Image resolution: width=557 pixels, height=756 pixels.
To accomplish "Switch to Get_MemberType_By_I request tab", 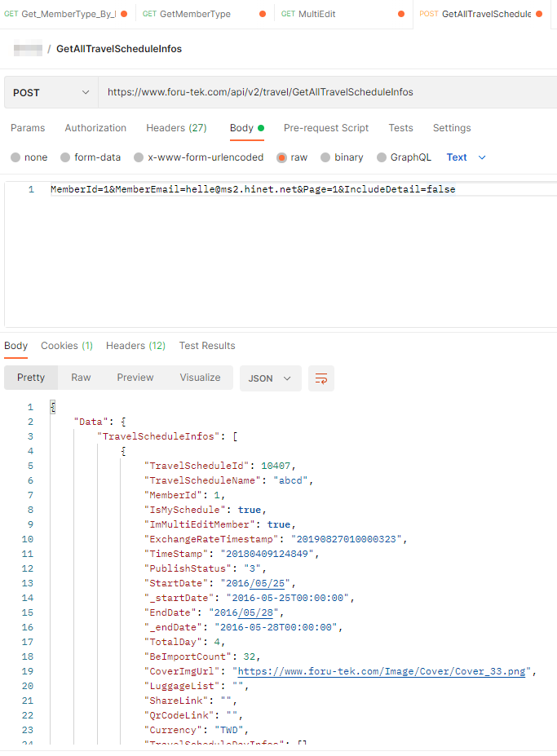I will click(x=65, y=14).
